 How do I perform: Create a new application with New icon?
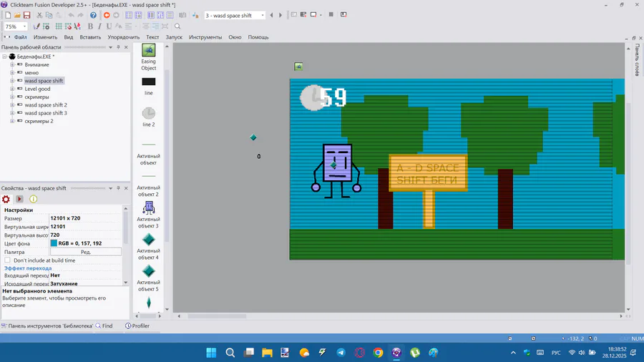(8, 15)
